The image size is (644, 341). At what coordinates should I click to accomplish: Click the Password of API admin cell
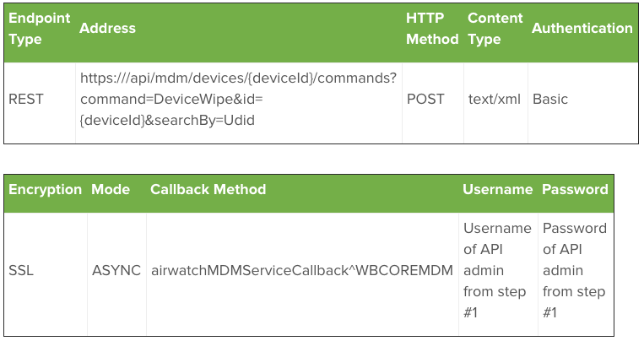click(575, 270)
